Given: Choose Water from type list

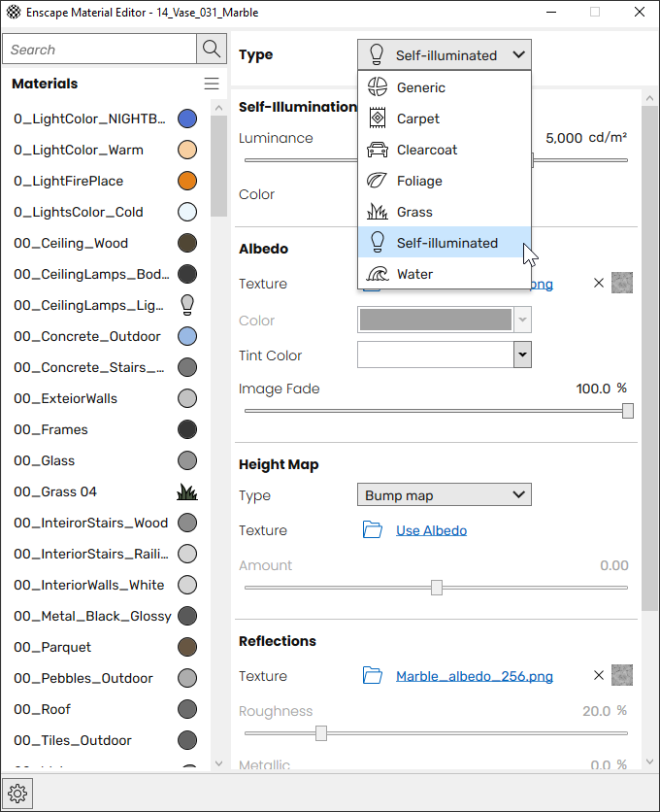Looking at the screenshot, I should (445, 274).
